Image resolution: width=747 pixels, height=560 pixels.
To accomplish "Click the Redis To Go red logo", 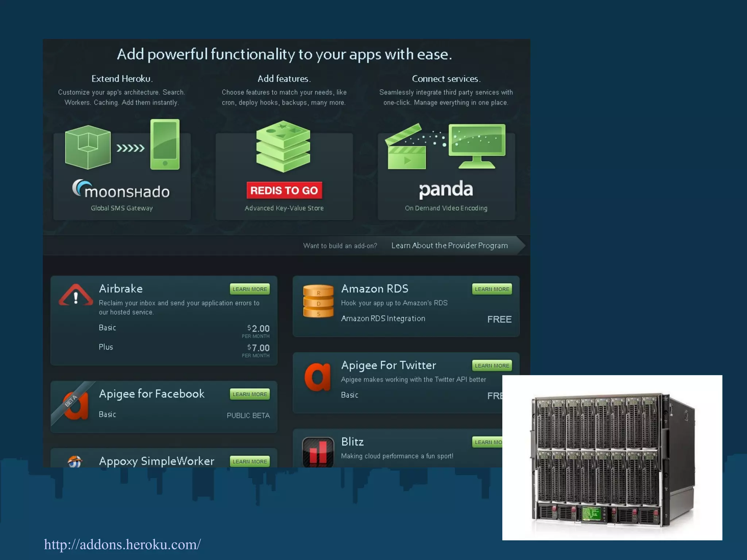I will point(284,190).
